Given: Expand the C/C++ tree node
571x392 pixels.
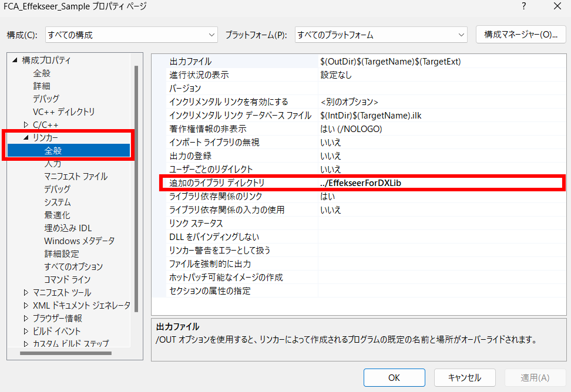Looking at the screenshot, I should [x=25, y=124].
